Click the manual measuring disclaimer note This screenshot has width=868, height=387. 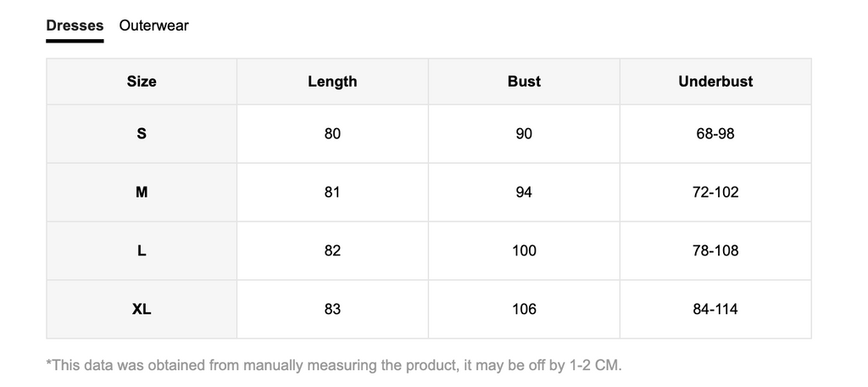334,366
